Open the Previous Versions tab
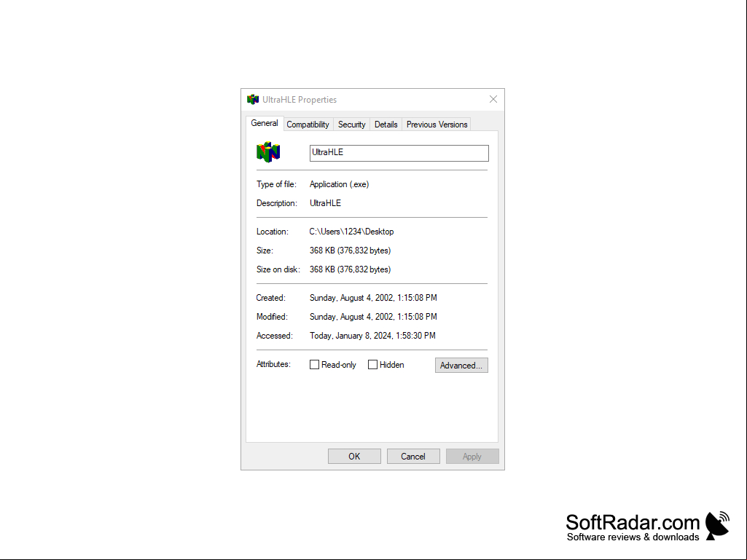This screenshot has width=747, height=560. tap(437, 125)
